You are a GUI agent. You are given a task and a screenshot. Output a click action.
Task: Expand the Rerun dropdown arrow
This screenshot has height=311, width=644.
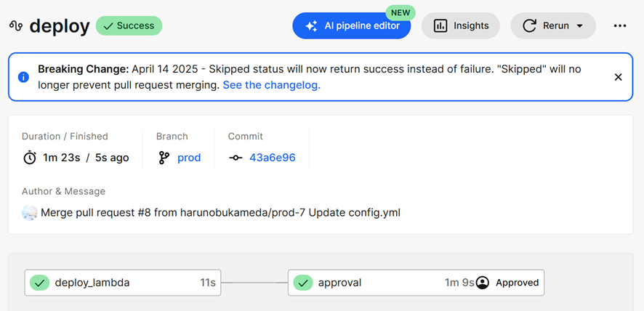580,26
